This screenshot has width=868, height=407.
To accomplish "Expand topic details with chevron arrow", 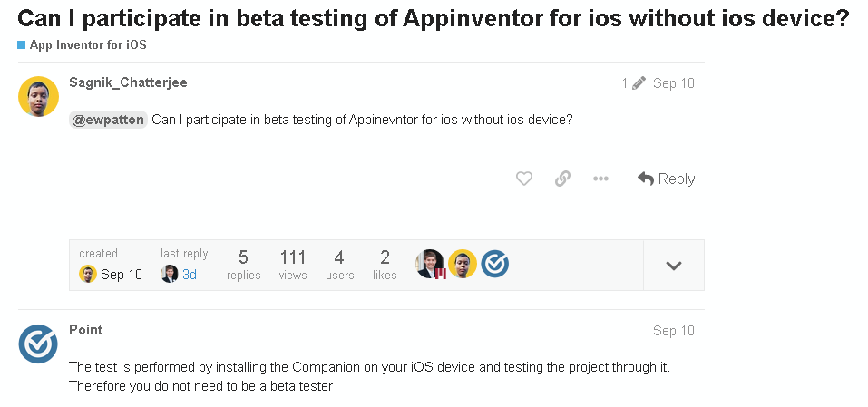I will [673, 266].
